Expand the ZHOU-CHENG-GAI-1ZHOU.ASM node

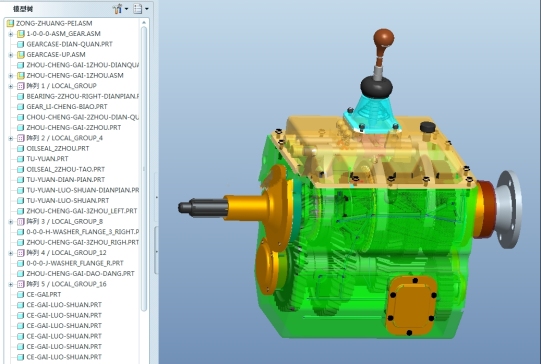point(11,76)
